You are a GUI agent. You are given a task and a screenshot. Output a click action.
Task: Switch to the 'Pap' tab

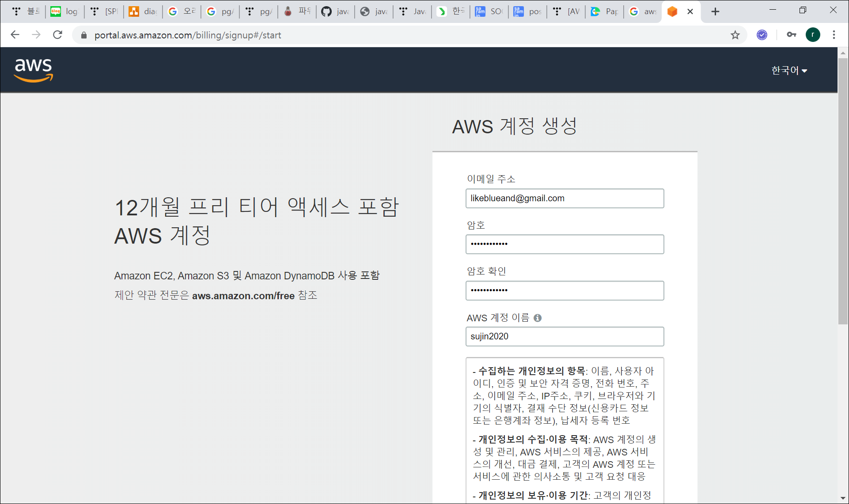coord(604,11)
